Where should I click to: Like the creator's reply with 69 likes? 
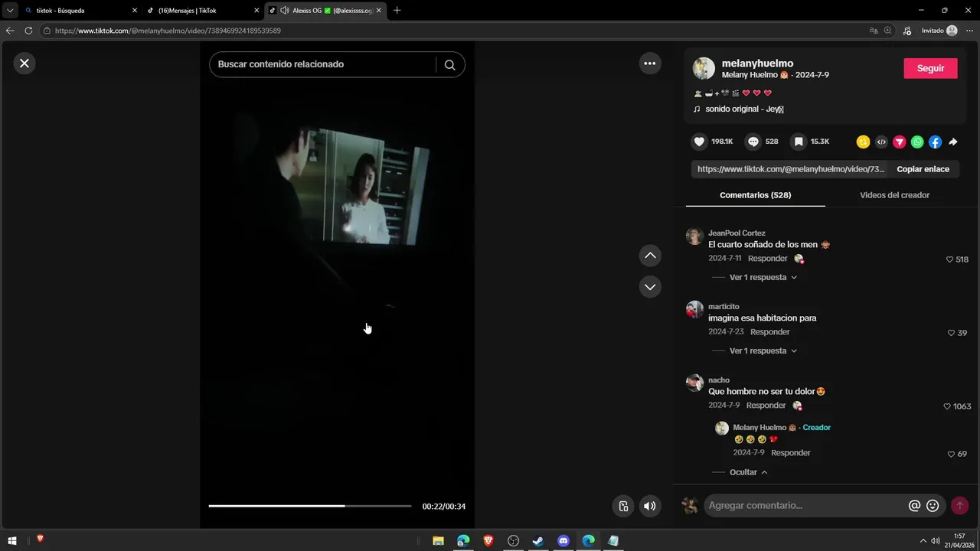coord(951,454)
